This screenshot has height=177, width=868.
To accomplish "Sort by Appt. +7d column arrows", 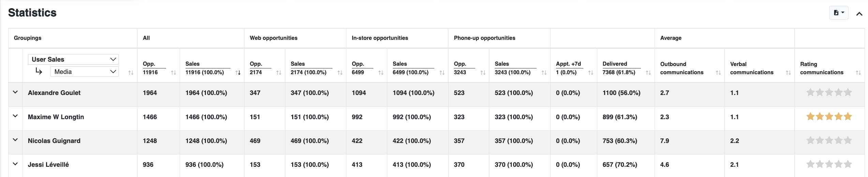I will 590,73.
